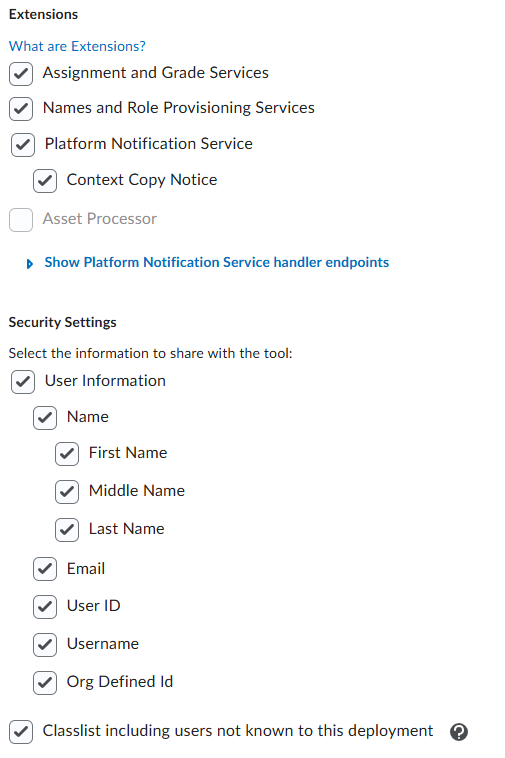Image resolution: width=505 pixels, height=758 pixels.
Task: Expand handler endpoints disclosure triangle
Action: [29, 264]
